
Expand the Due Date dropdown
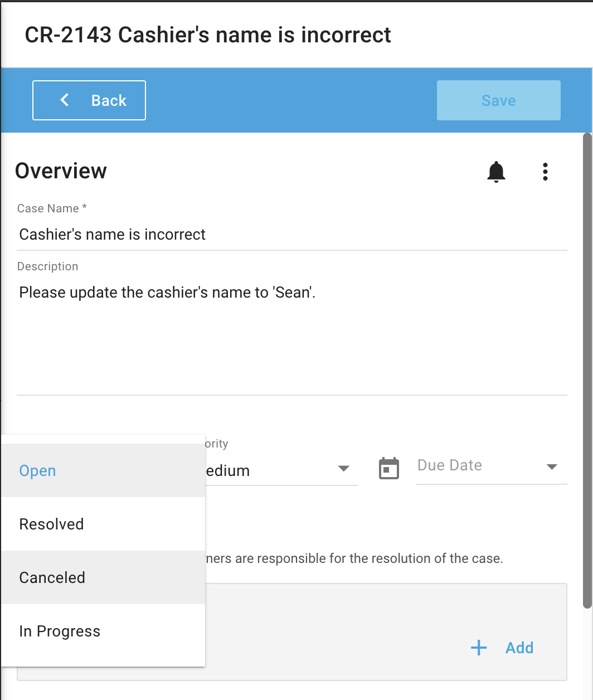click(x=552, y=467)
